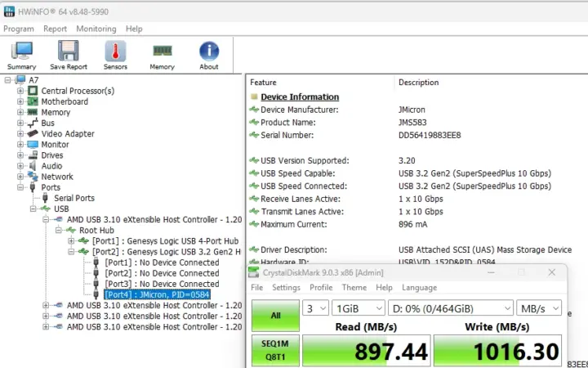Viewport: 588px width, 368px height.
Task: Select the Central Processor(s) chip icon
Action: [x=33, y=91]
